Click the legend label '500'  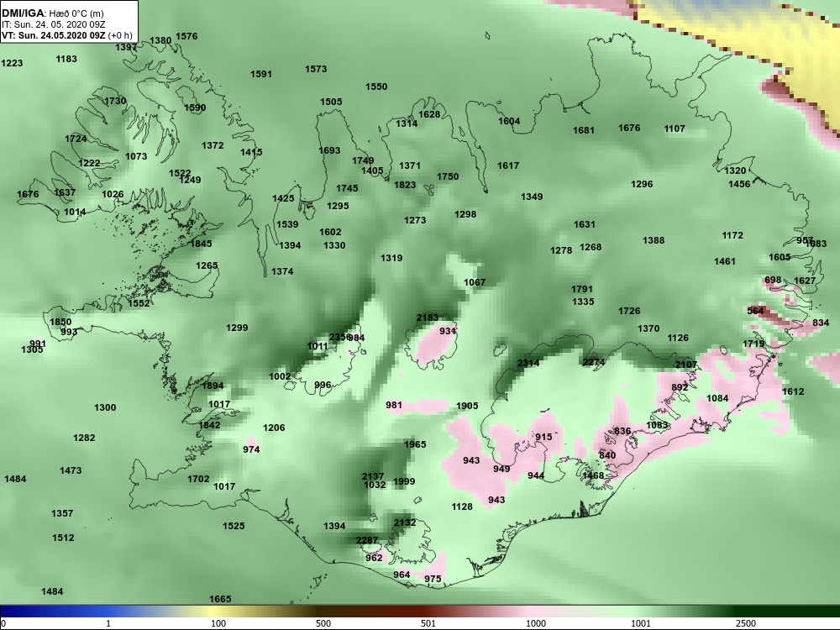pyautogui.click(x=323, y=623)
